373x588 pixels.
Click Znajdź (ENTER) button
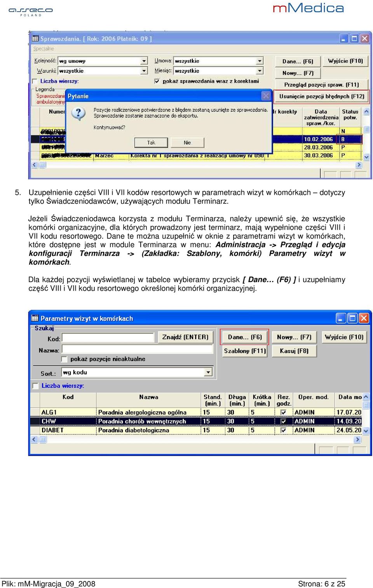(x=185, y=337)
